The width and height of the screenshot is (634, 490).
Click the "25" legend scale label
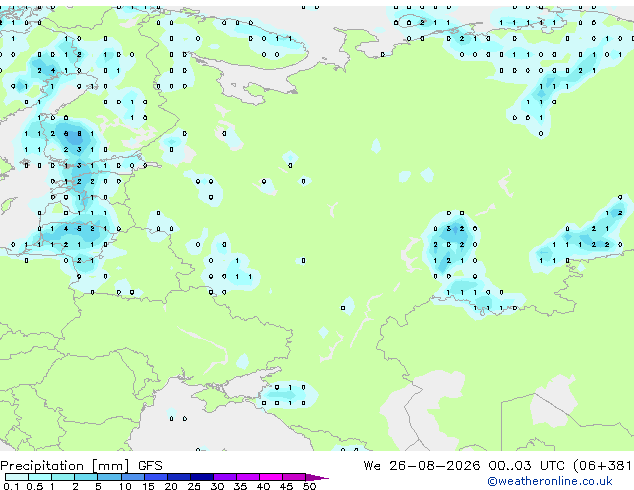click(x=194, y=486)
